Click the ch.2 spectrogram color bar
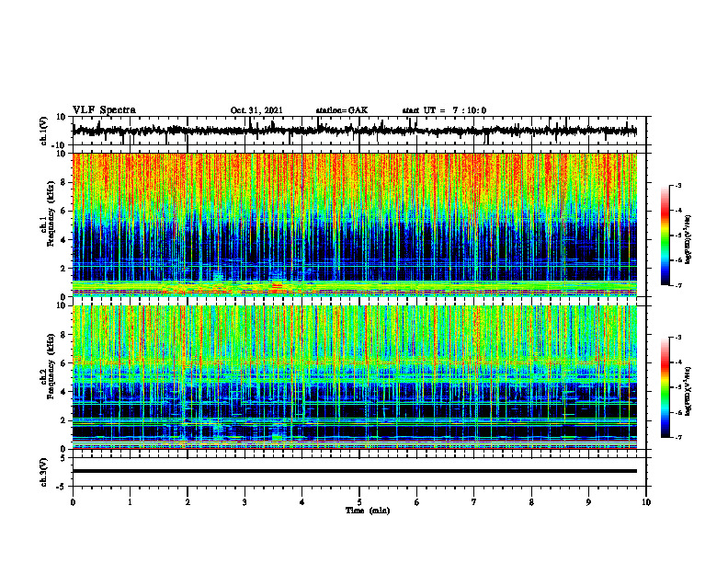Viewport: 728px width, 563px height. tap(665, 387)
